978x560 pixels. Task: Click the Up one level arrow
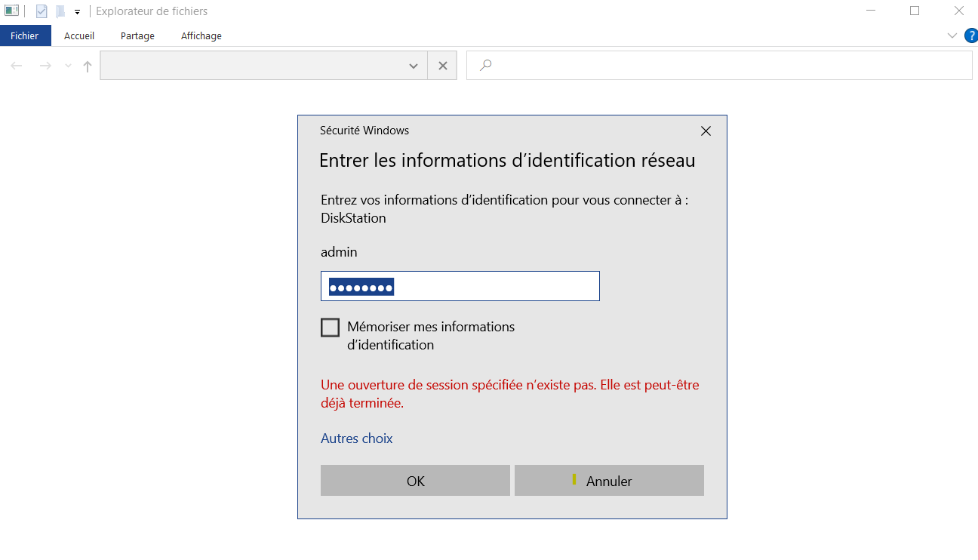coord(88,66)
